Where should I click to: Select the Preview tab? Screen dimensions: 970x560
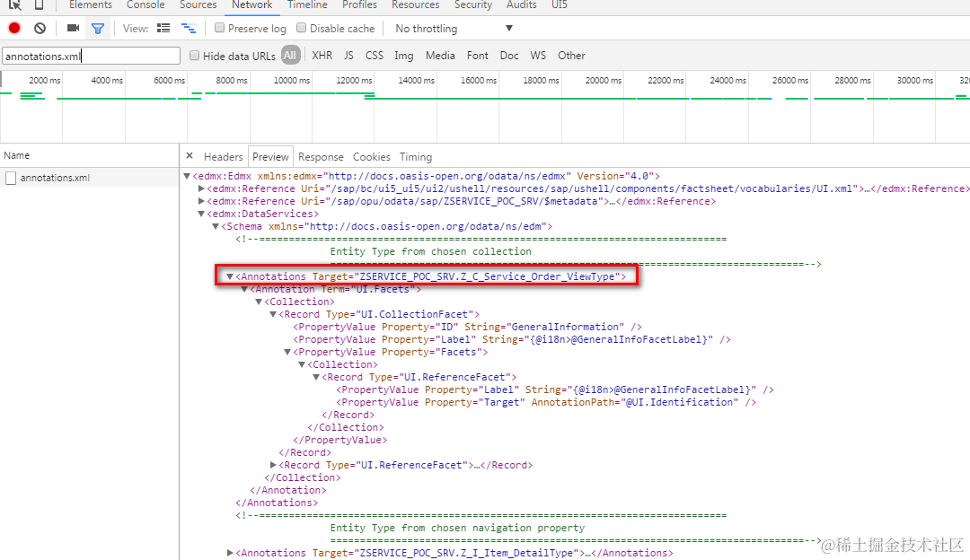270,157
